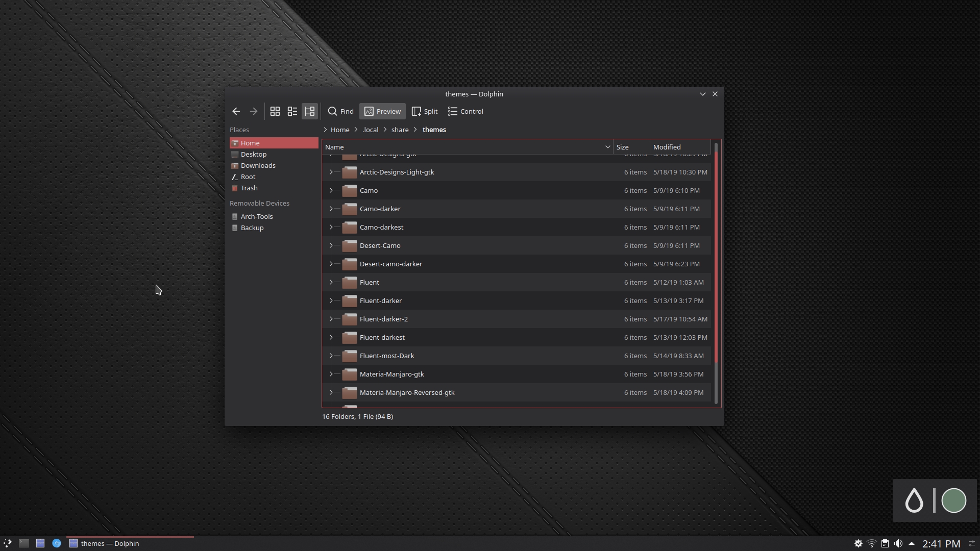
Task: Click the .local breadcrumb
Action: click(x=370, y=130)
